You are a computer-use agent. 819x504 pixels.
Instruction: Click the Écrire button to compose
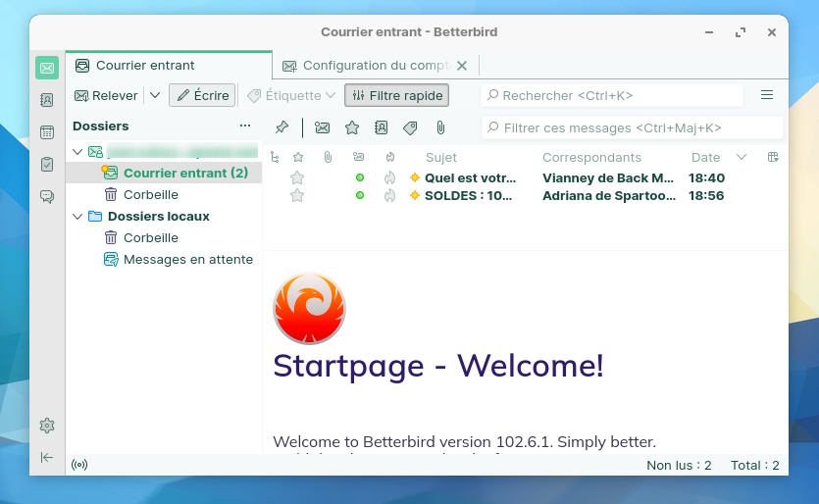click(x=202, y=95)
